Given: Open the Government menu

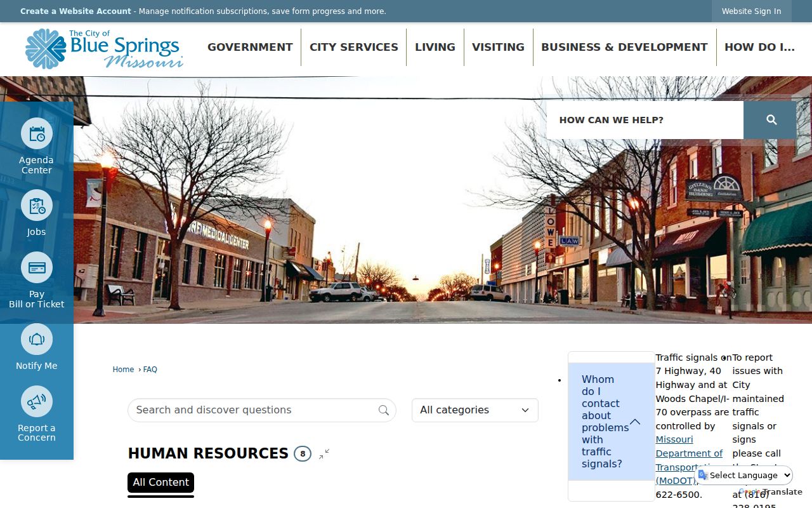Looking at the screenshot, I should (x=250, y=47).
